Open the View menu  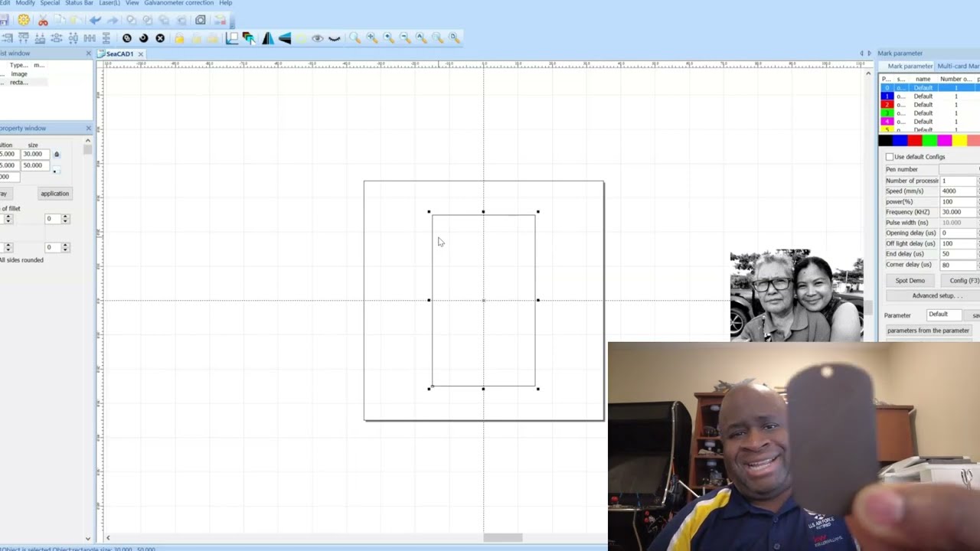point(132,3)
